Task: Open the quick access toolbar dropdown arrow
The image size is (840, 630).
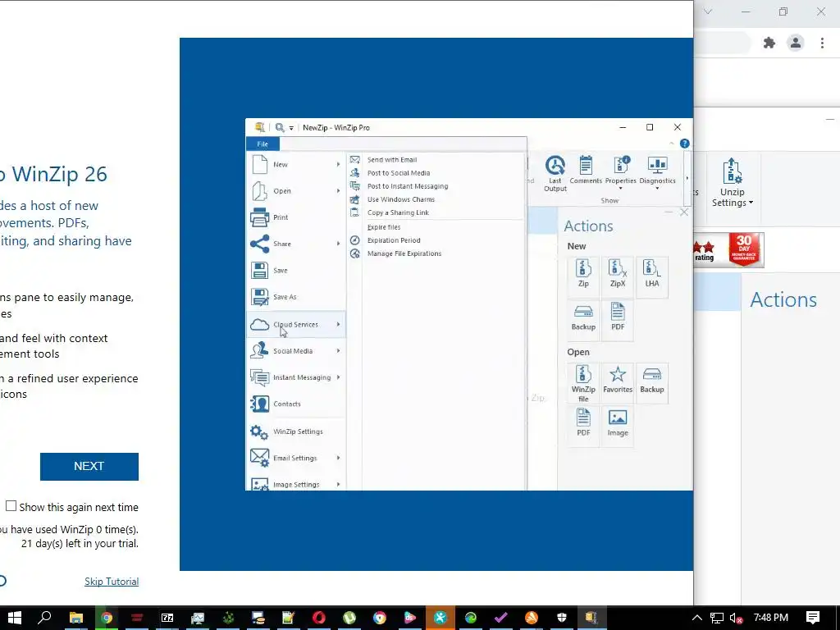Action: (291, 128)
